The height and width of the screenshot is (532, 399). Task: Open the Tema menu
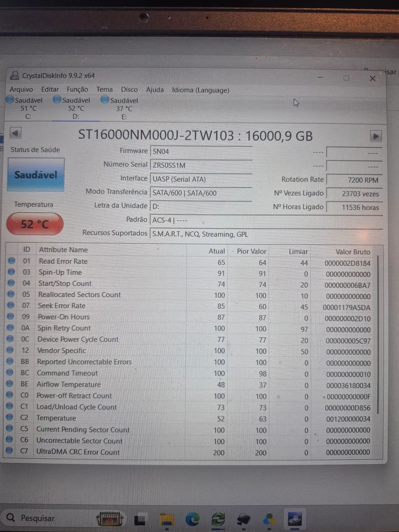(x=104, y=89)
